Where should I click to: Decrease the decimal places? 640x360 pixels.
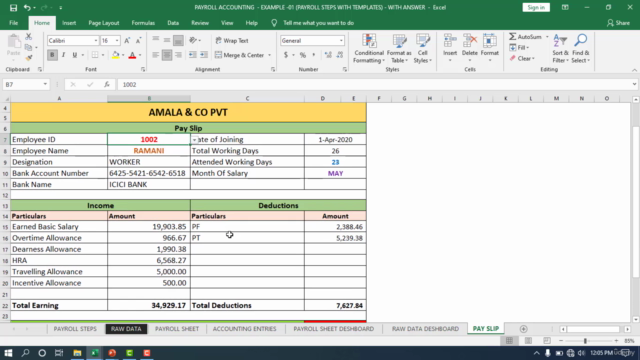(x=340, y=55)
